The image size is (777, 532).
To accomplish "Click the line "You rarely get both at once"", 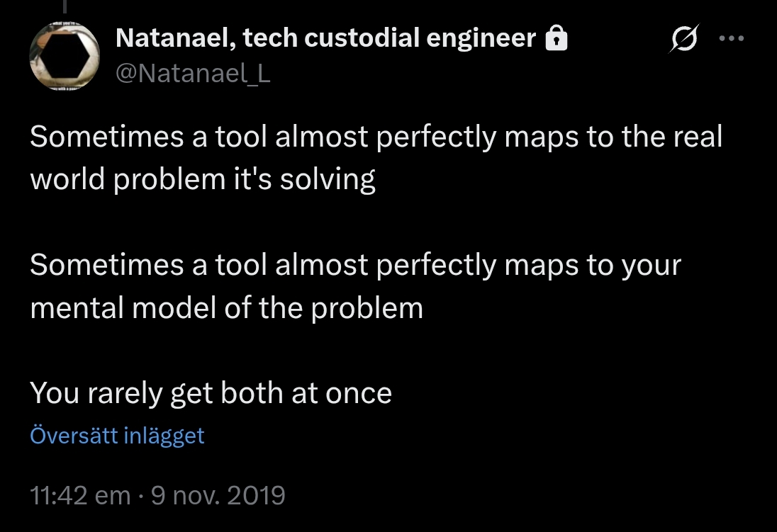I will (211, 392).
